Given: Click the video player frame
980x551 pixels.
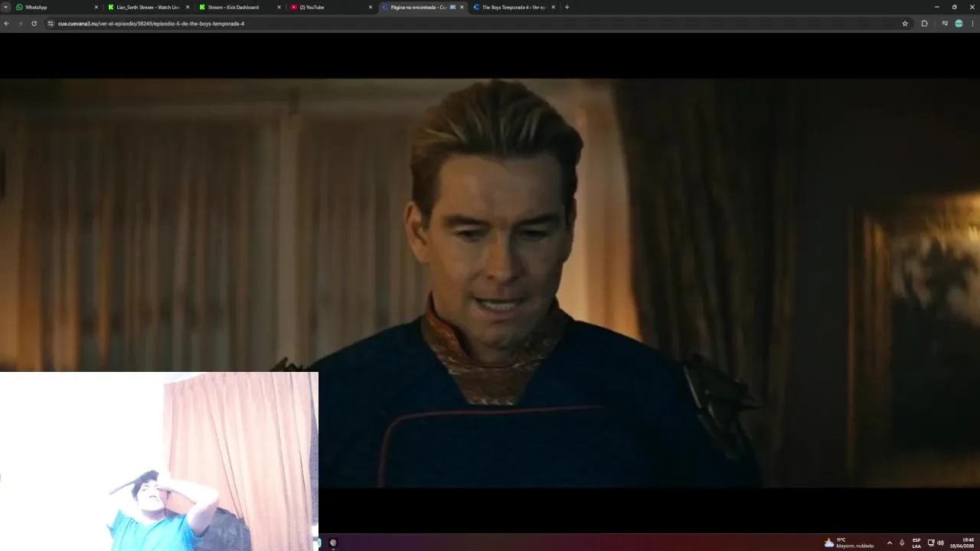Looking at the screenshot, I should point(490,283).
